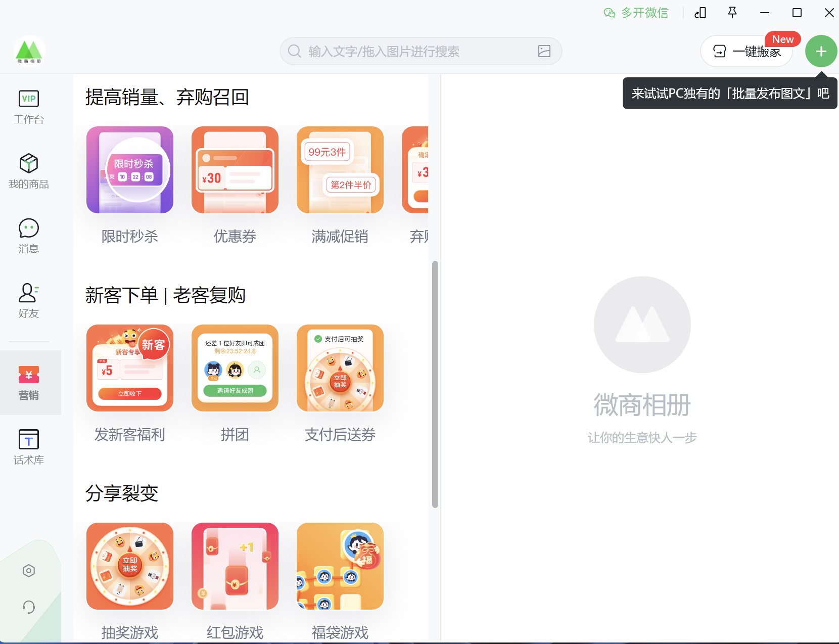
Task: Open customer service headset icon
Action: (29, 607)
